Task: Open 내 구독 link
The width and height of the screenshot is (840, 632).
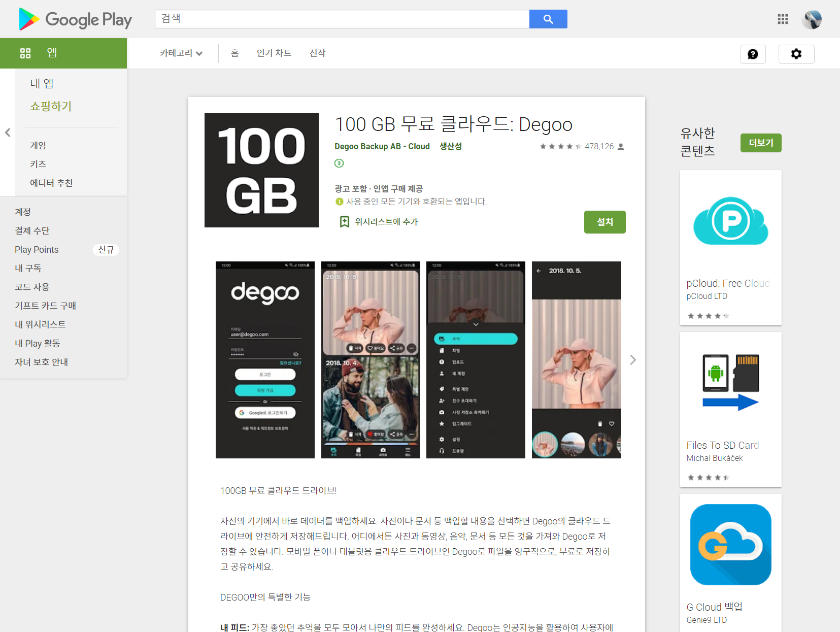Action: point(28,268)
